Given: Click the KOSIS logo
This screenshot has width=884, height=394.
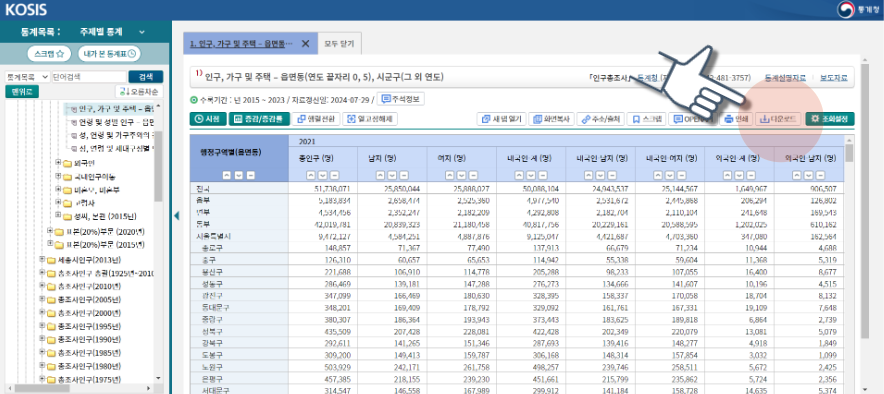Looking at the screenshot, I should (x=25, y=10).
